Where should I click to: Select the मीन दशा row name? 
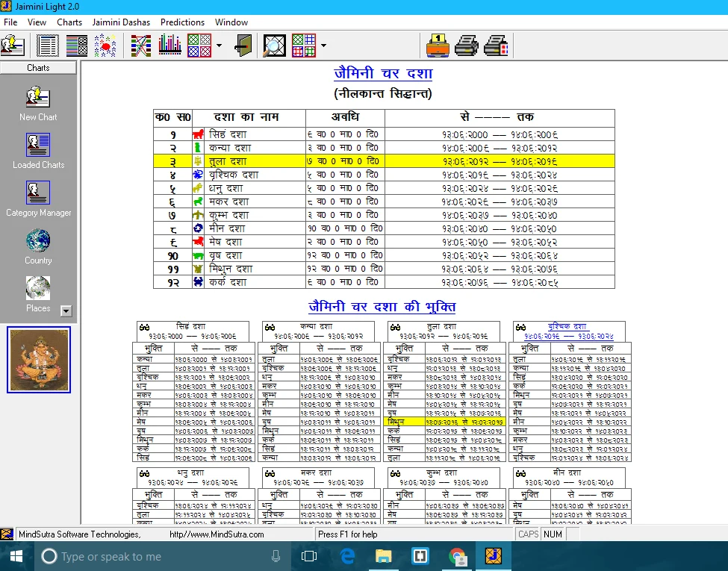coord(226,229)
